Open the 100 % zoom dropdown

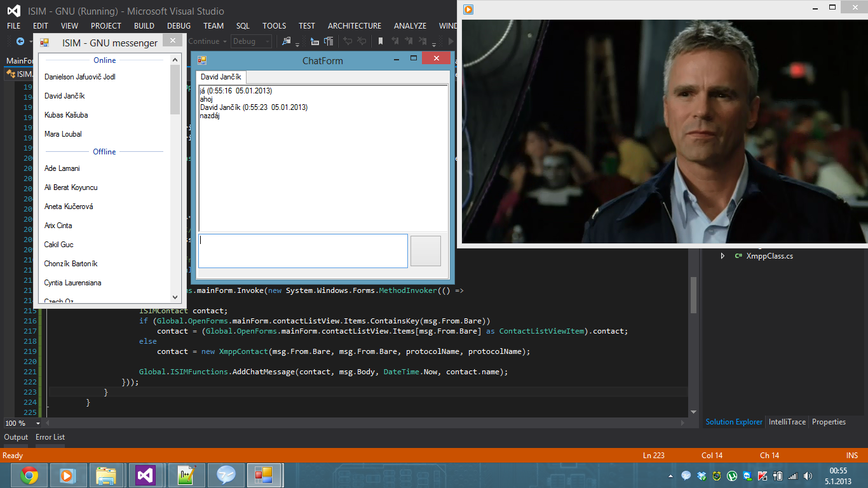point(38,423)
